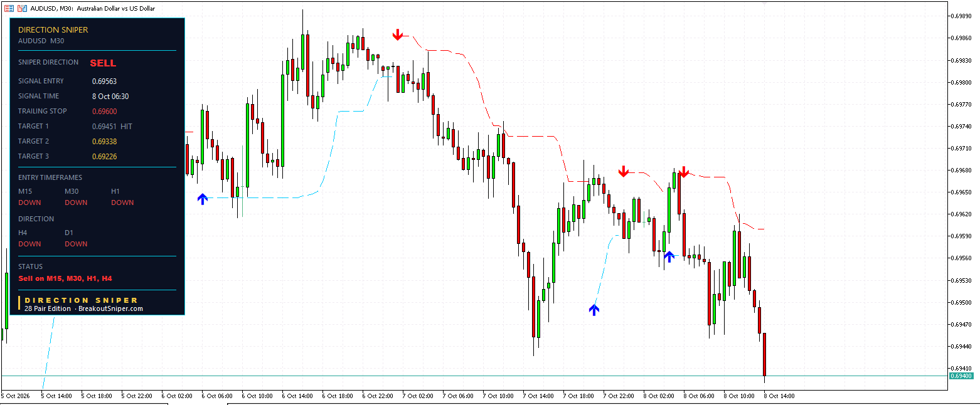This screenshot has width=980, height=405.
Task: Click the 8 Oct 02:00 time axis label
Action: [659, 396]
